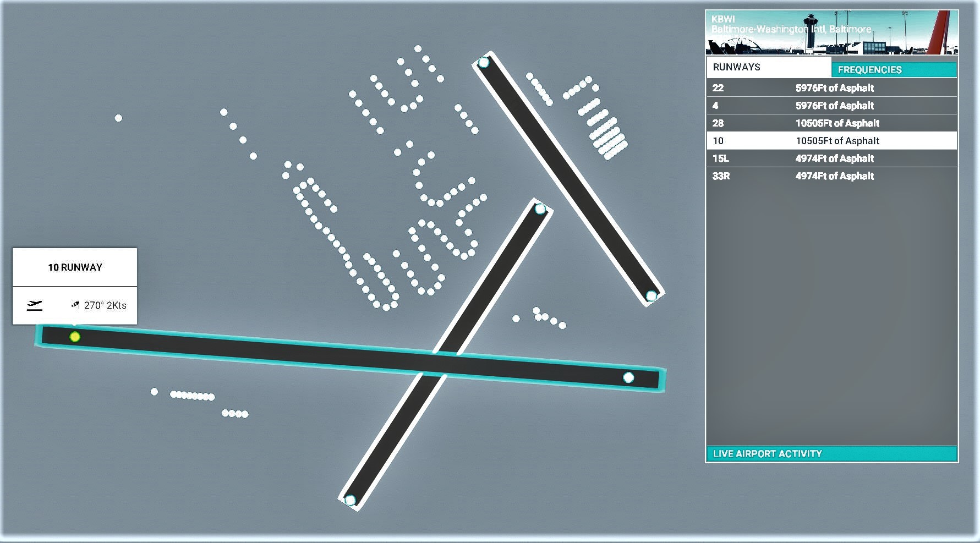Select the bottom end marker of the right diagonal runway

[651, 296]
